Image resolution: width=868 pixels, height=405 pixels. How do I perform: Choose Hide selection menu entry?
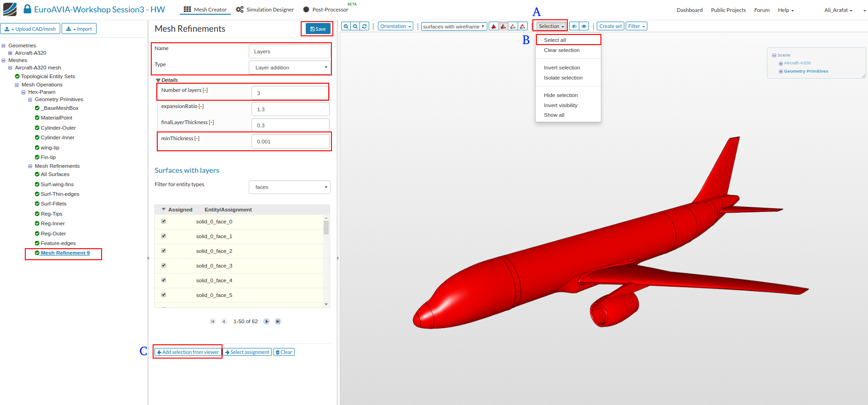pos(568,95)
